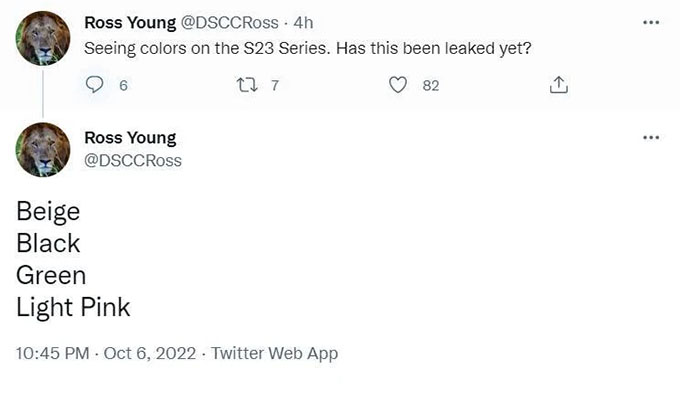The width and height of the screenshot is (680, 412).
Task: Click @DSCCRoss handle beside 4h timestamp
Action: coord(231,22)
